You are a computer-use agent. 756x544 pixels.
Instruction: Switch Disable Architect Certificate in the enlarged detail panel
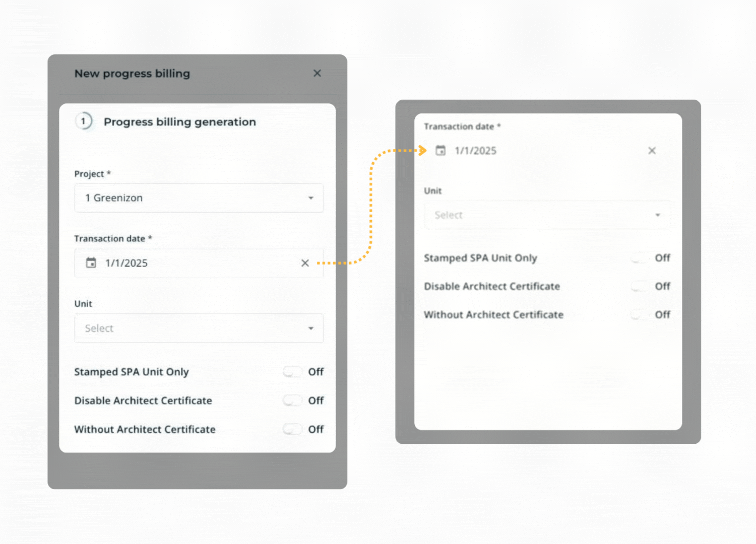click(640, 286)
